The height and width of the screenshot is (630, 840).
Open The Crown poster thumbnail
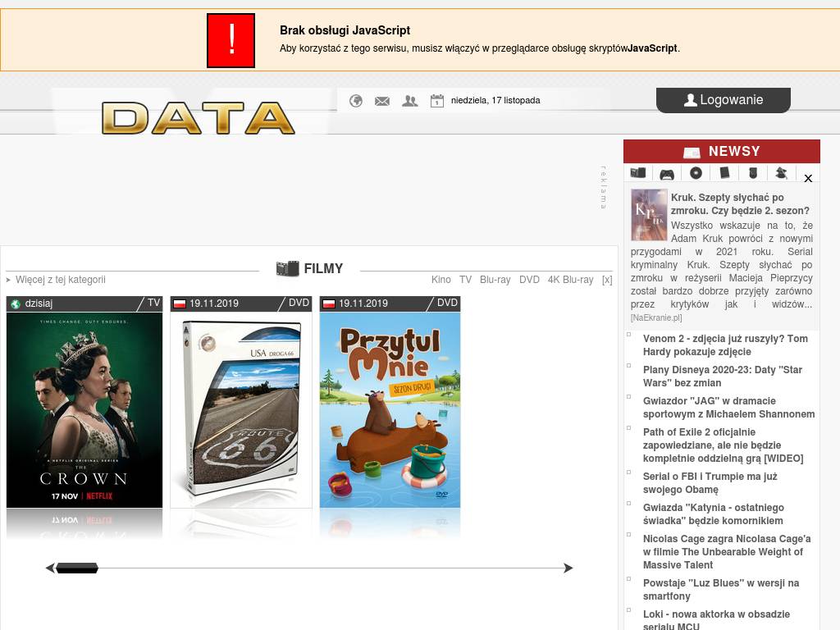tap(84, 410)
